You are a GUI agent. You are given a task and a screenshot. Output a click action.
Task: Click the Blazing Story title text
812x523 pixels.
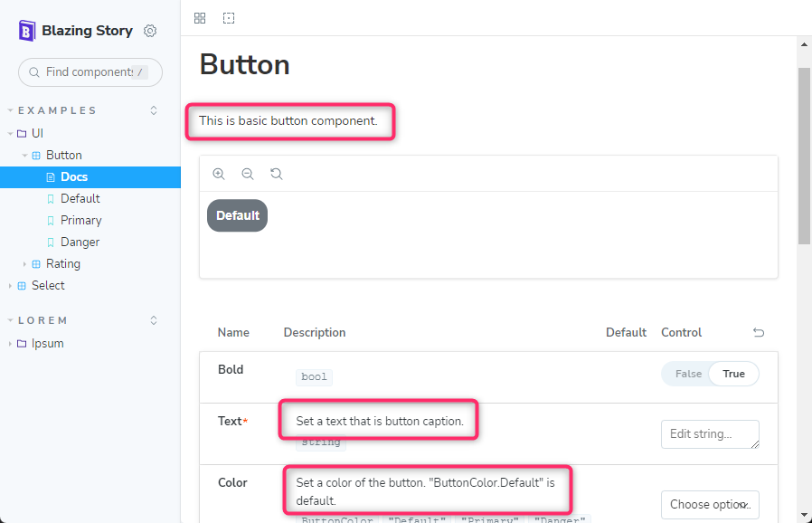87,31
